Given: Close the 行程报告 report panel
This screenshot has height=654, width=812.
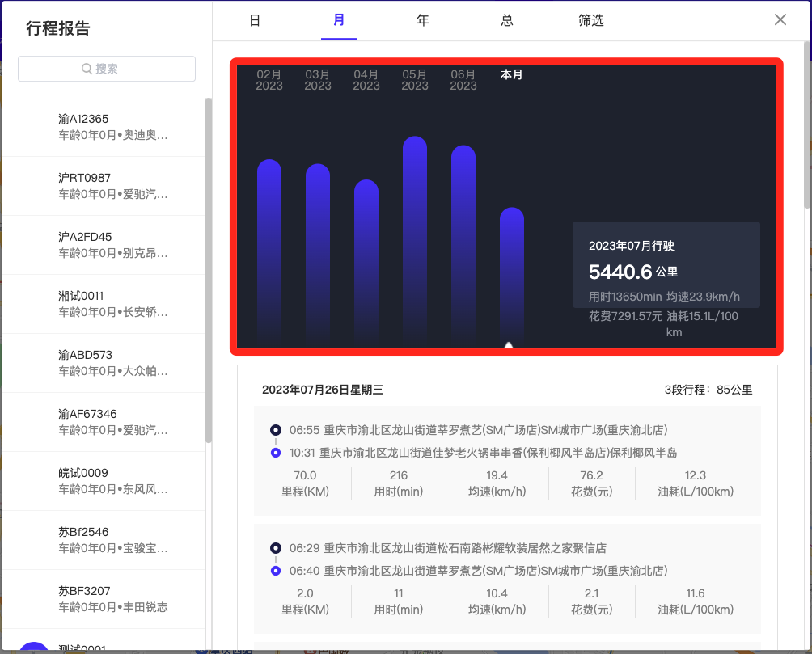Looking at the screenshot, I should click(x=780, y=19).
